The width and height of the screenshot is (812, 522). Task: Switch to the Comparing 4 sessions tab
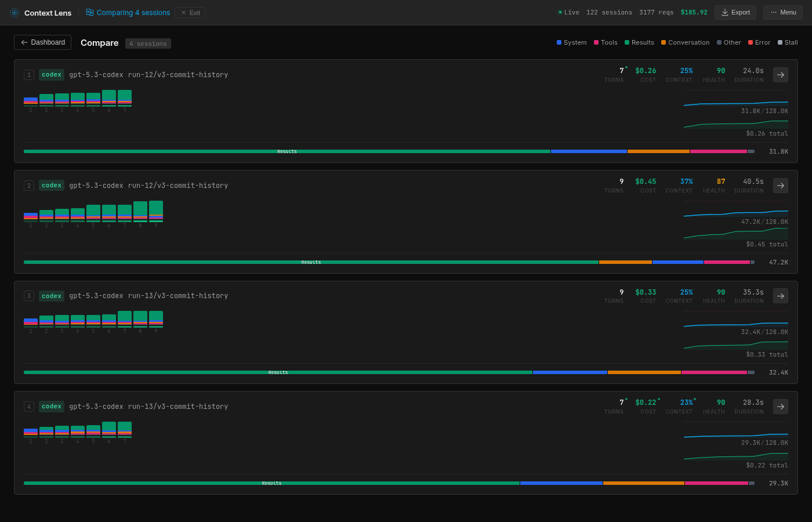coord(132,12)
